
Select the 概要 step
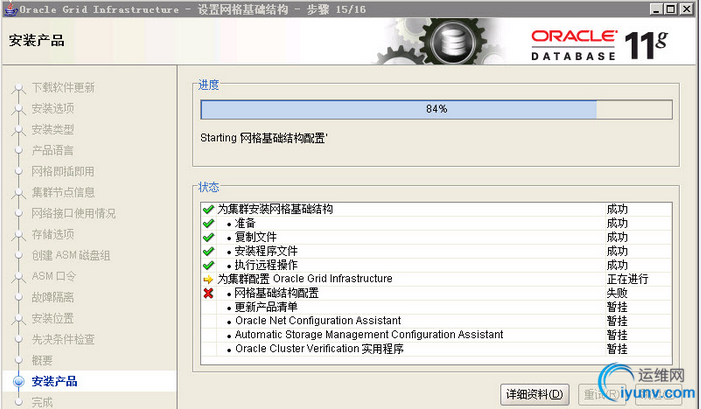42,360
